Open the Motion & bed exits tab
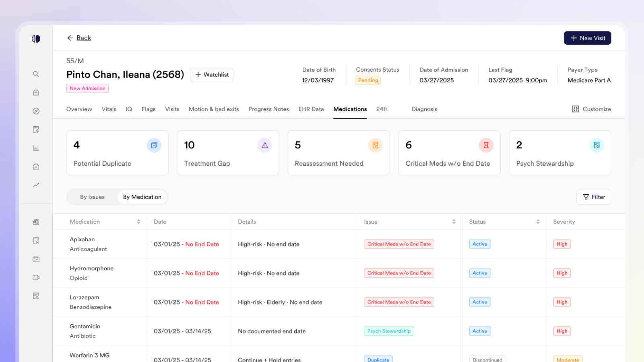The height and width of the screenshot is (362, 644). (x=214, y=109)
